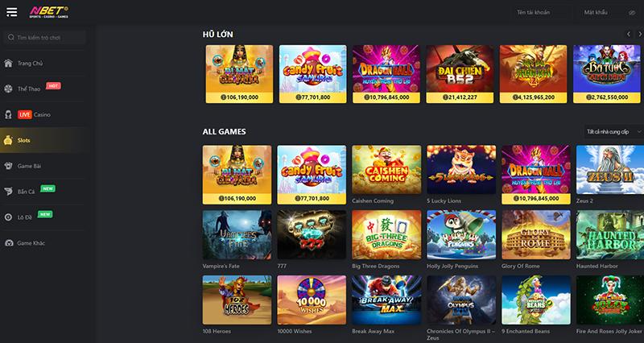Open the Caishen Coming game thumbnail
644x343 pixels.
pyautogui.click(x=386, y=169)
